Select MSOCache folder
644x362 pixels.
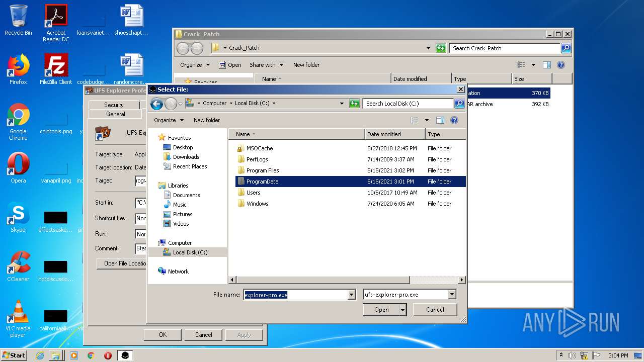pos(260,148)
